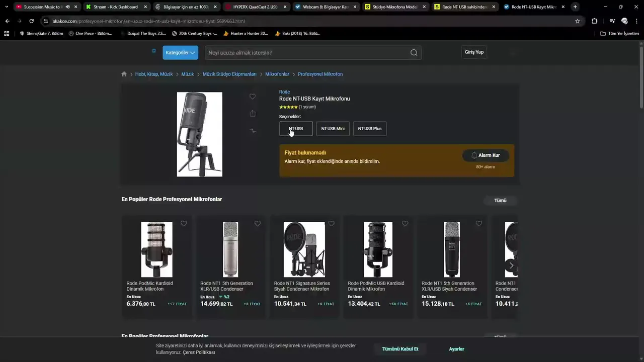Click the Alarm Kur button

(486, 155)
